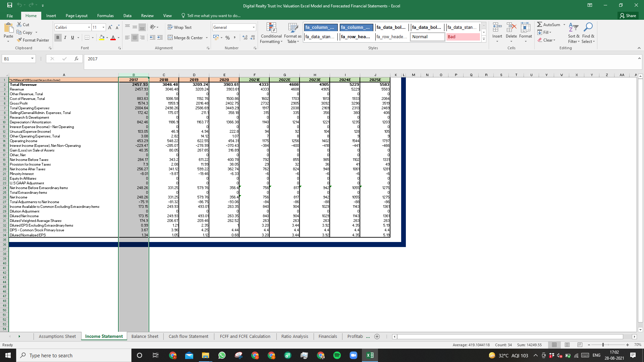Select the Format Painter tool
Screen dimensions: 644x362
33,40
